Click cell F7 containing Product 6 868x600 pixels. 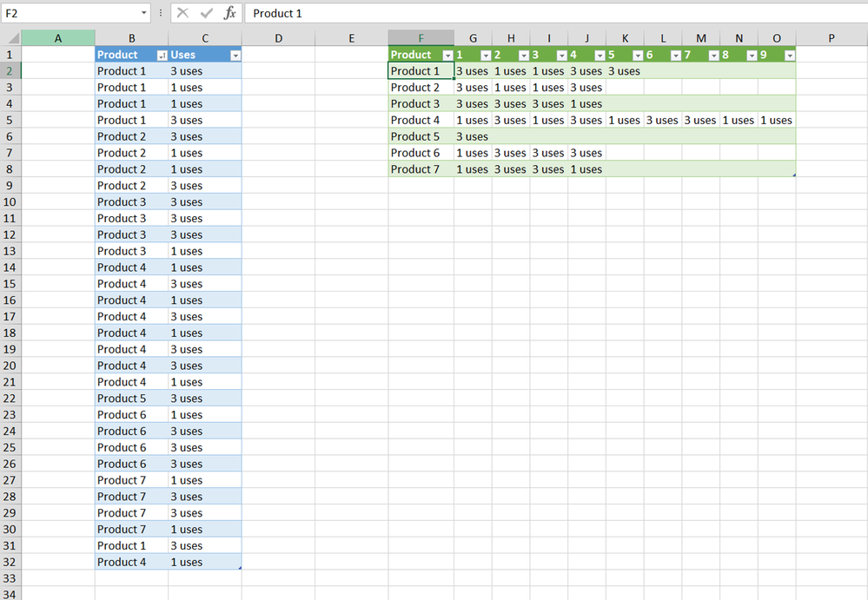click(x=421, y=153)
